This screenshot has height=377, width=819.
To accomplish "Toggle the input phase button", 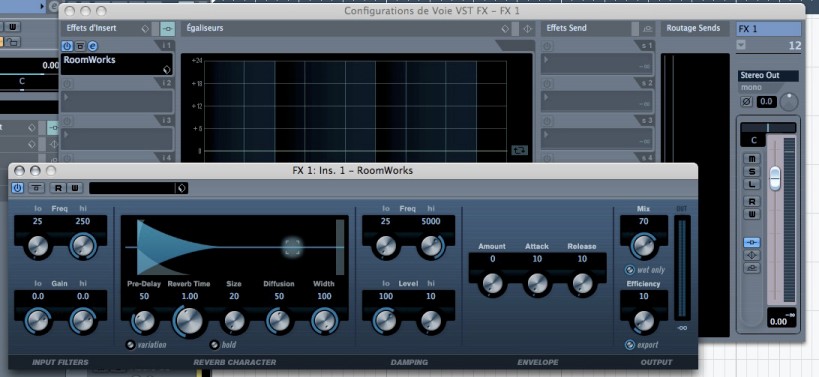I will pyautogui.click(x=747, y=101).
